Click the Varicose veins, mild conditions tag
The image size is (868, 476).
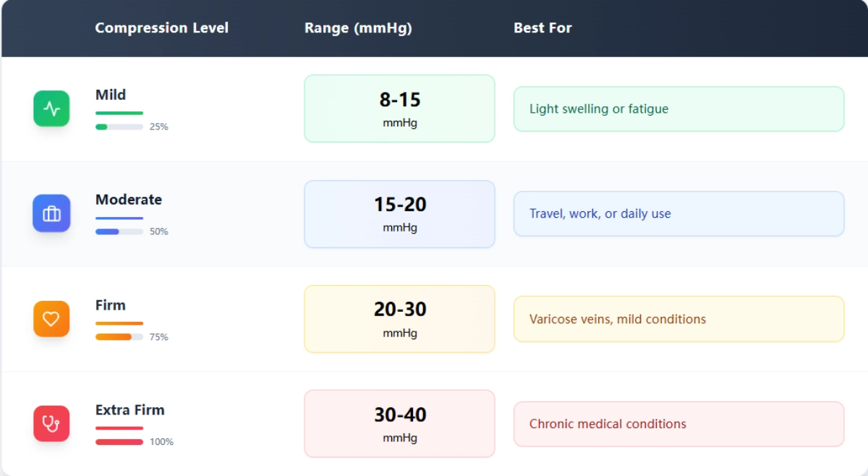pos(678,319)
